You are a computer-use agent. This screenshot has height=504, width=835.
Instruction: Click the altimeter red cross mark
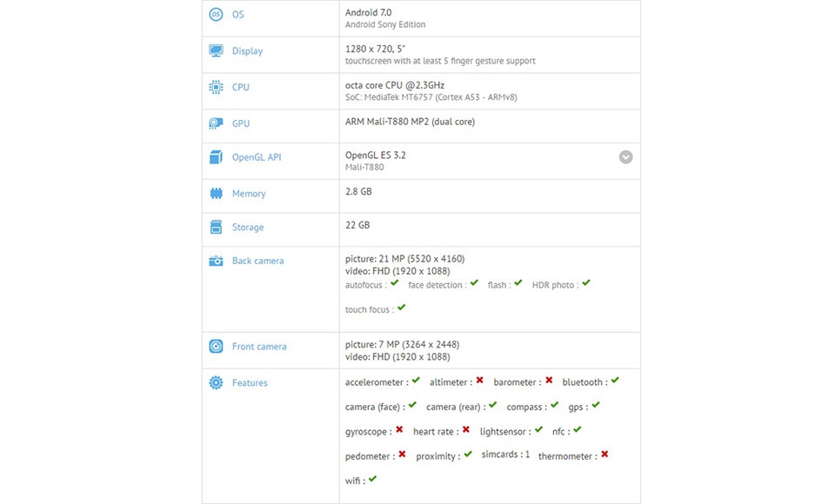[479, 381]
